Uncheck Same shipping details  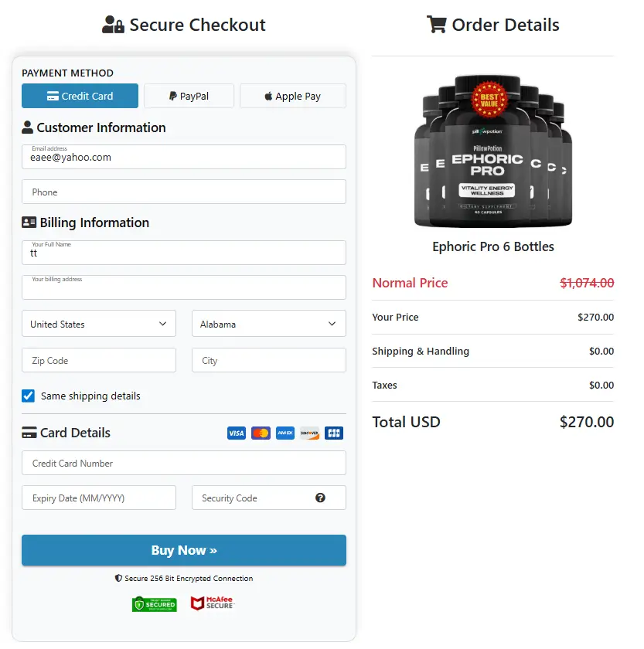tap(28, 396)
